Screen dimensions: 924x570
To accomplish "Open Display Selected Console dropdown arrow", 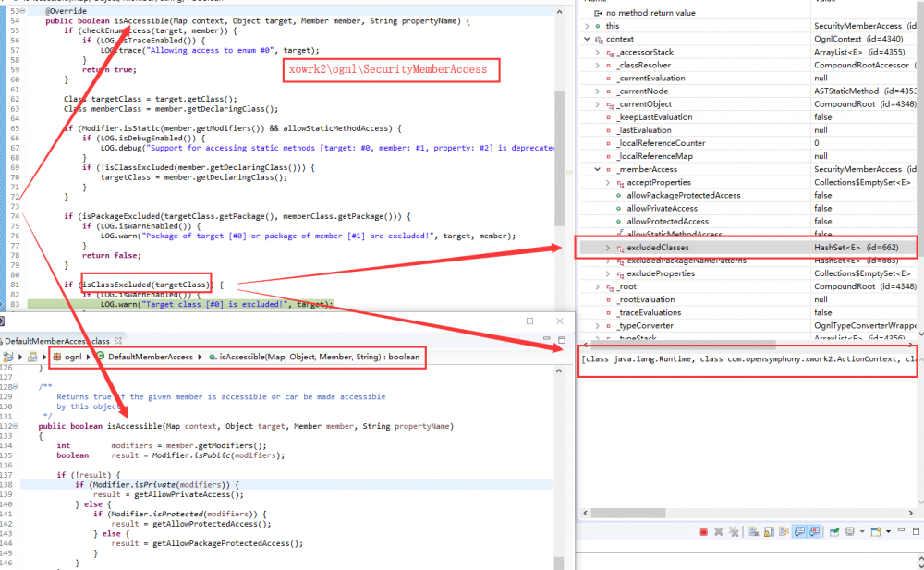I will coord(862,532).
